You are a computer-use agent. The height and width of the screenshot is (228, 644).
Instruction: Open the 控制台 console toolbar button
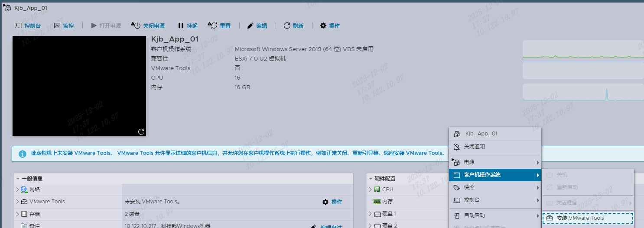28,26
